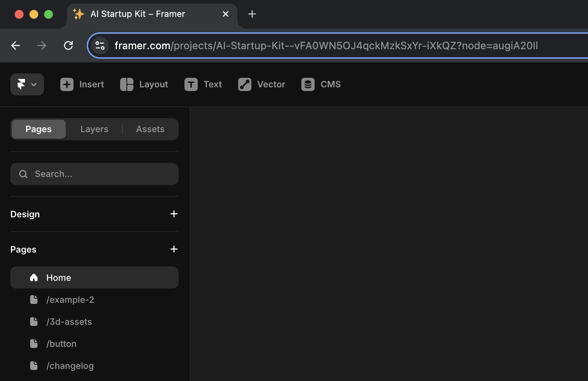
Task: Click the CMS label in toolbar
Action: (331, 84)
